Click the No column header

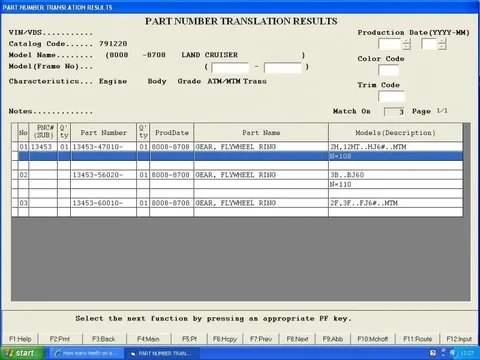click(x=23, y=132)
